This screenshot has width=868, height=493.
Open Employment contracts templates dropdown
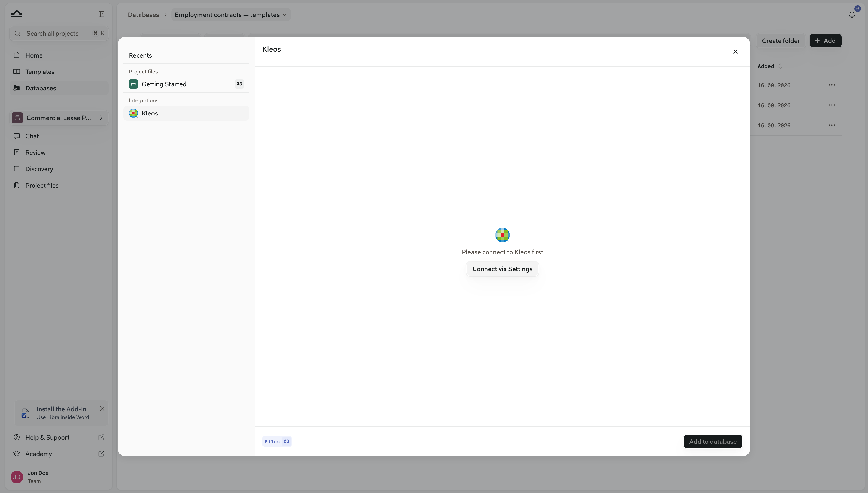coord(231,15)
